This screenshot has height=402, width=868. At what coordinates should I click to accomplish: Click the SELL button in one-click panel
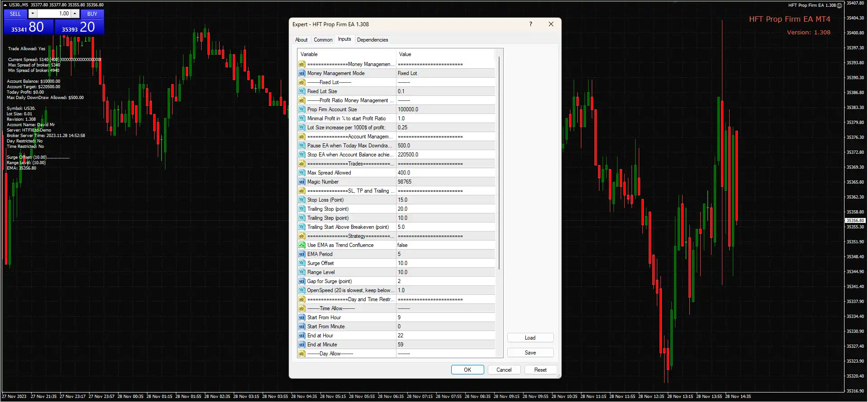click(x=15, y=14)
